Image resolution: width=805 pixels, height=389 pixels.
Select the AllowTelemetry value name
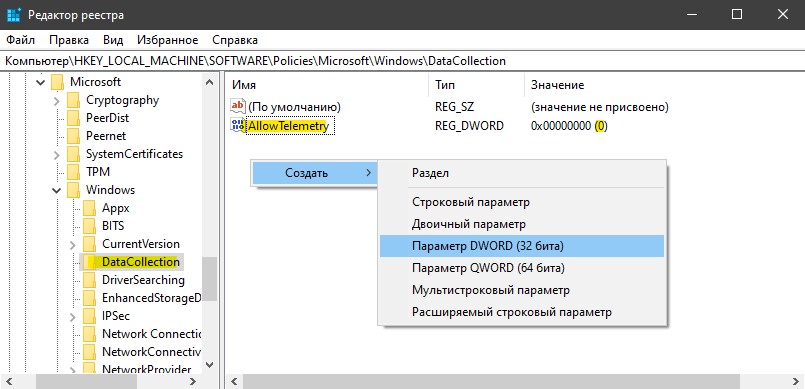click(x=288, y=126)
